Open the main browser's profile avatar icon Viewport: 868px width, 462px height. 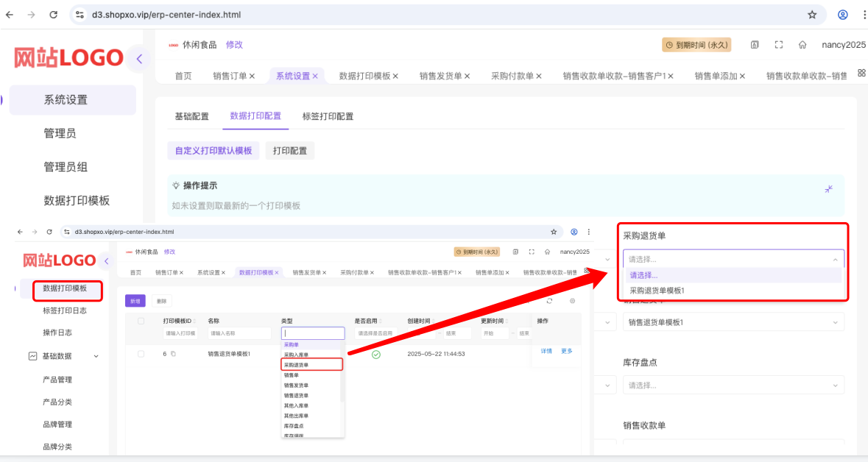pos(842,15)
